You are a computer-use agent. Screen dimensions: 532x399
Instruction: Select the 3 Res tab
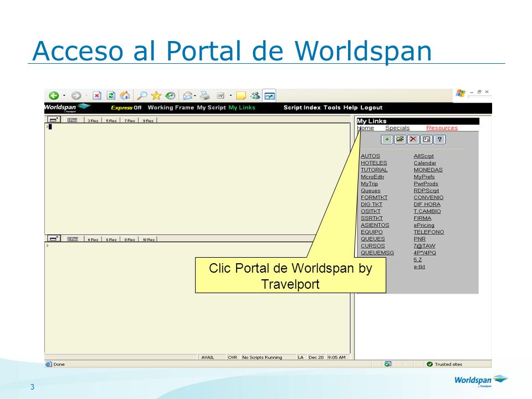(x=93, y=120)
